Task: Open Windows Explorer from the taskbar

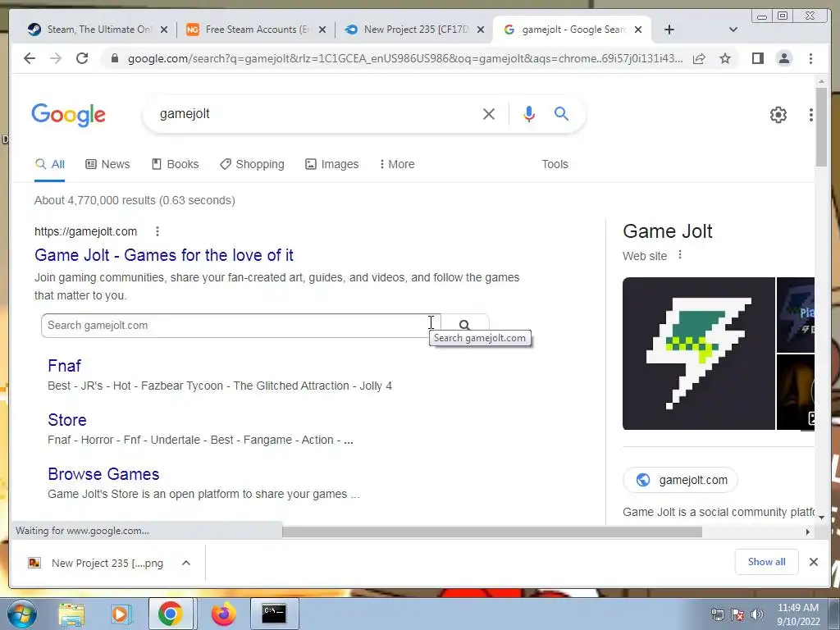Action: coord(71,614)
